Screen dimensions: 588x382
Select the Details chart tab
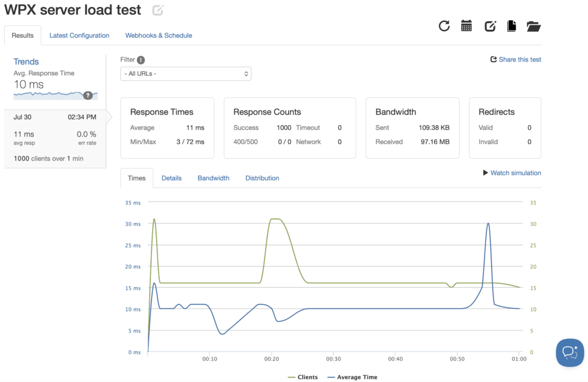coord(171,178)
